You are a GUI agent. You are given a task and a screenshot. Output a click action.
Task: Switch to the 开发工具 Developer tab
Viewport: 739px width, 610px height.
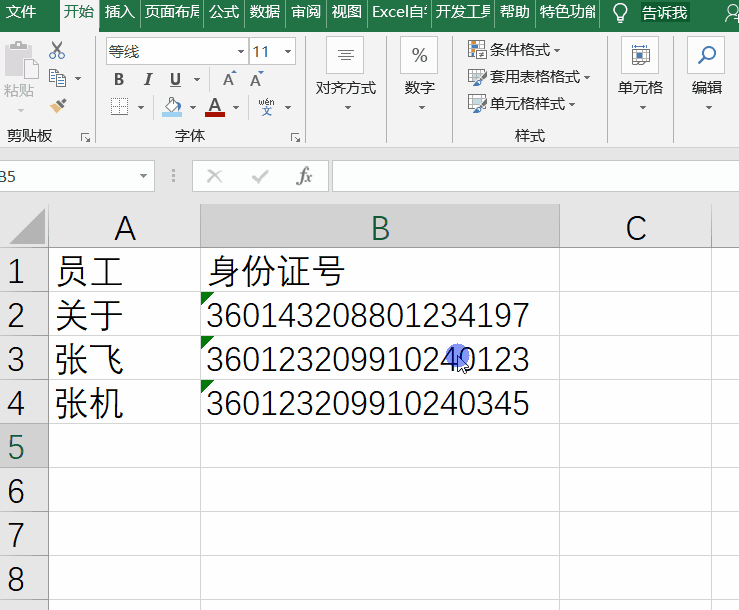tap(463, 11)
